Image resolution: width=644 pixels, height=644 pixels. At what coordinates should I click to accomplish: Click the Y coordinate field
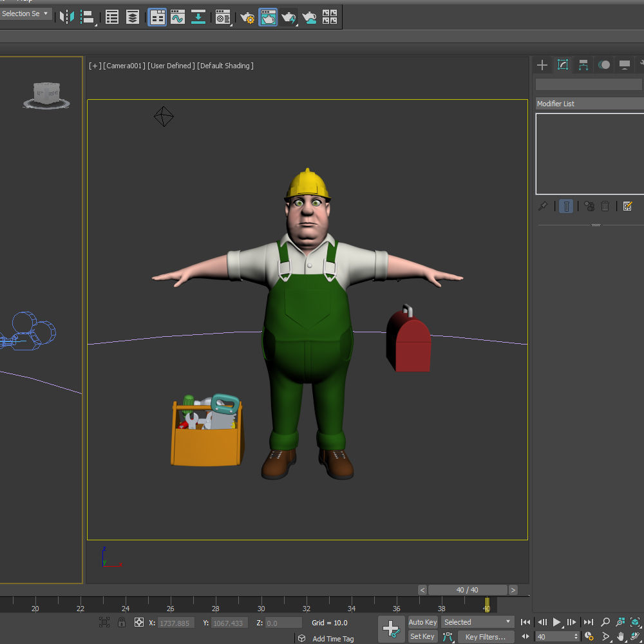pyautogui.click(x=229, y=623)
